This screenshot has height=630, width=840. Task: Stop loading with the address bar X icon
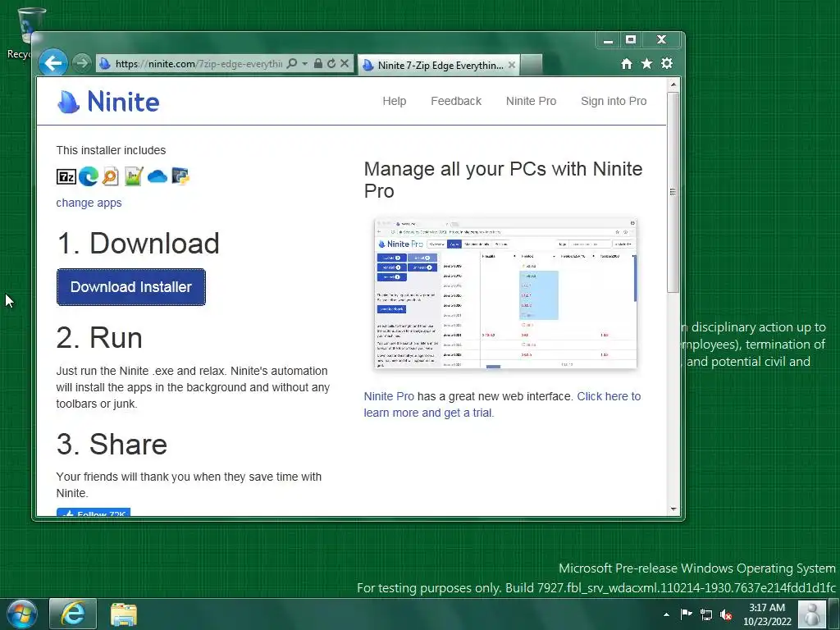(x=345, y=63)
